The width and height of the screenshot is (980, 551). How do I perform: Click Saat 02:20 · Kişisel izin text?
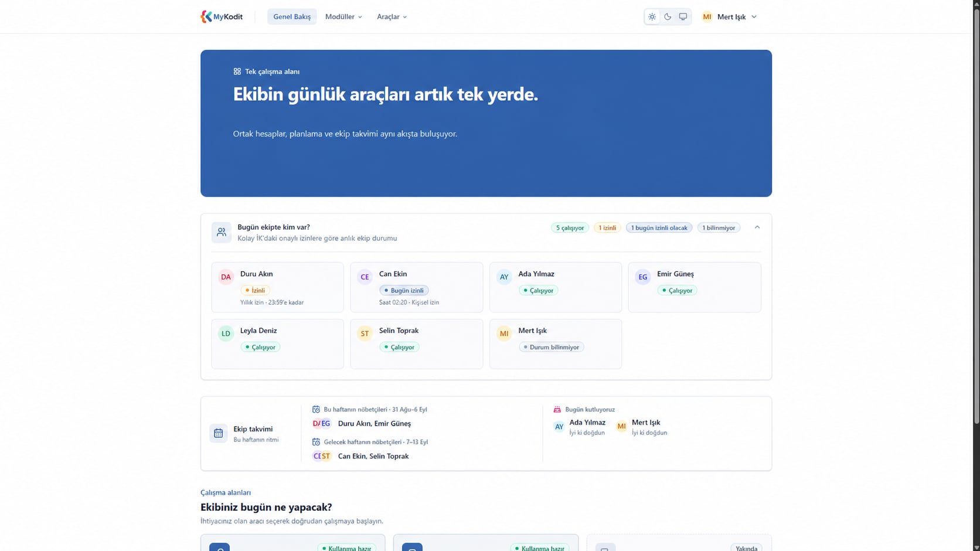(409, 302)
